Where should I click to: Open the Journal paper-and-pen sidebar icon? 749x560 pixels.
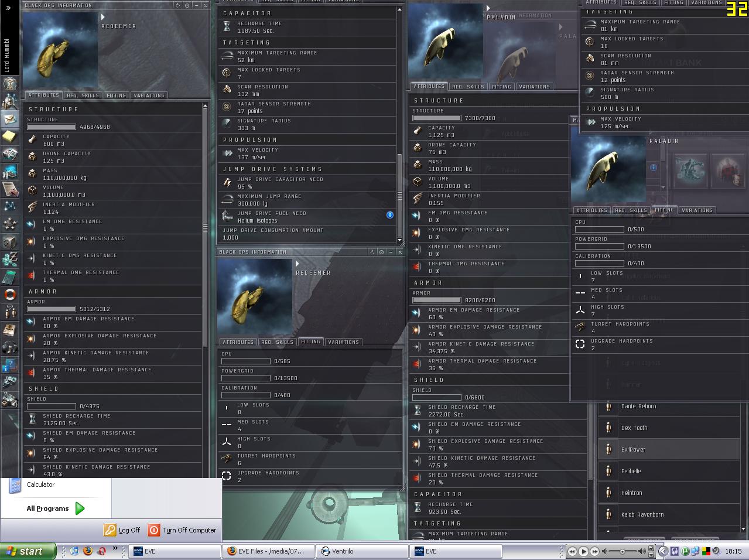[x=9, y=189]
